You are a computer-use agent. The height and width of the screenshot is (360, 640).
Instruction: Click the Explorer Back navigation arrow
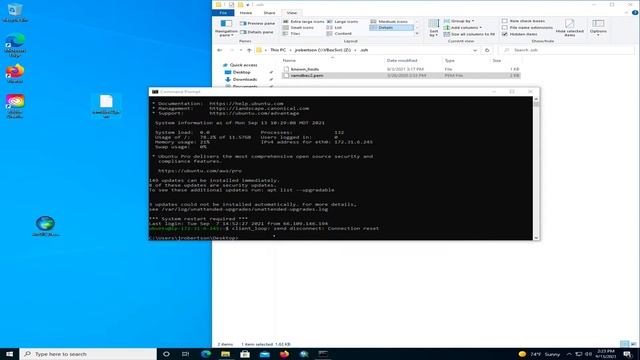(220, 50)
